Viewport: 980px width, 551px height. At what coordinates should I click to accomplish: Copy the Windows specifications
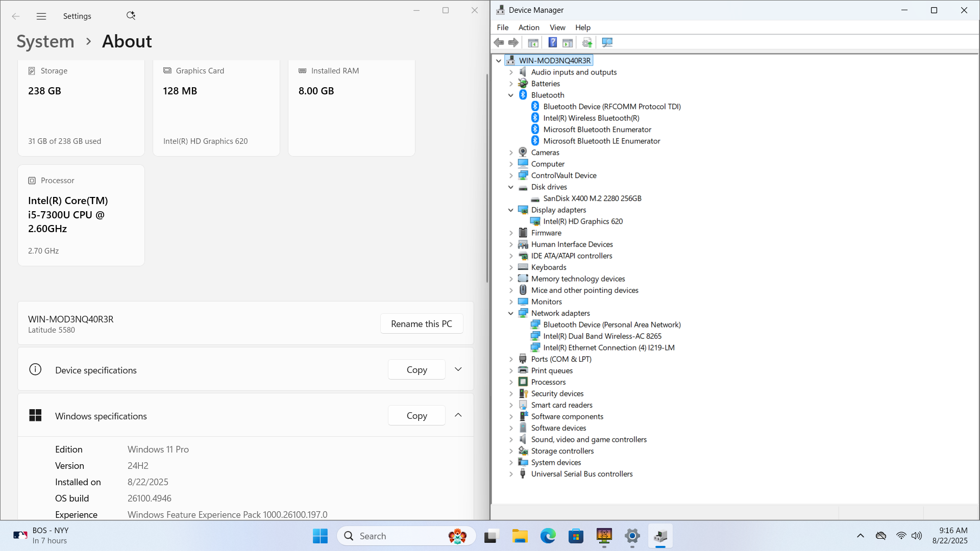(x=416, y=415)
